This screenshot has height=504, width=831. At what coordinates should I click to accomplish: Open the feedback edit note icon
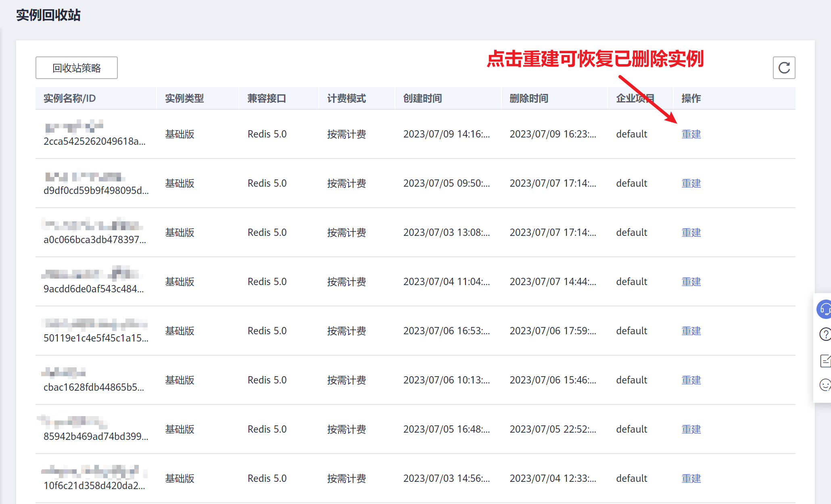coord(825,360)
